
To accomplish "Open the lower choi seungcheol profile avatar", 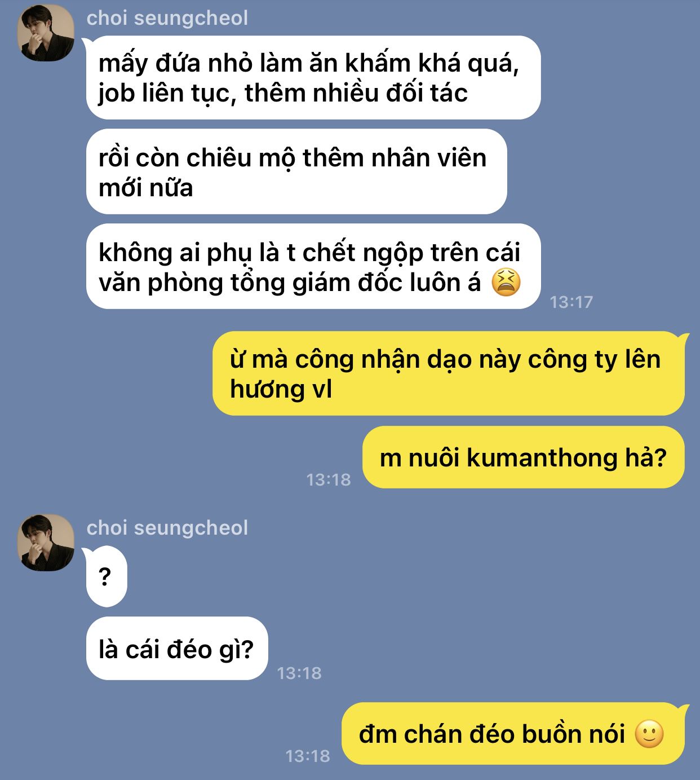I will pos(46,543).
